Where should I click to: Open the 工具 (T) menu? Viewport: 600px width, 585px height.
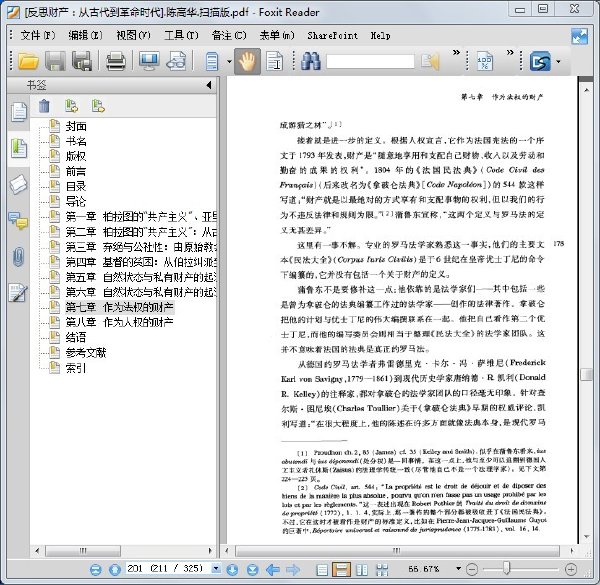click(181, 36)
